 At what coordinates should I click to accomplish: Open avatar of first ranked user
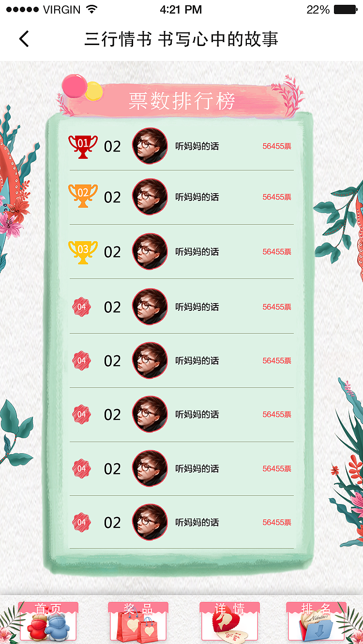(x=150, y=146)
